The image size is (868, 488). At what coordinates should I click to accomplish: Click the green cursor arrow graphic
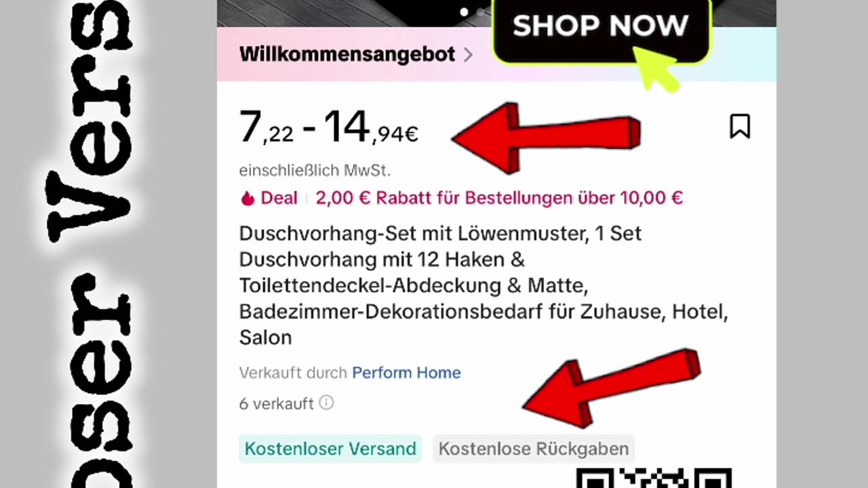656,70
